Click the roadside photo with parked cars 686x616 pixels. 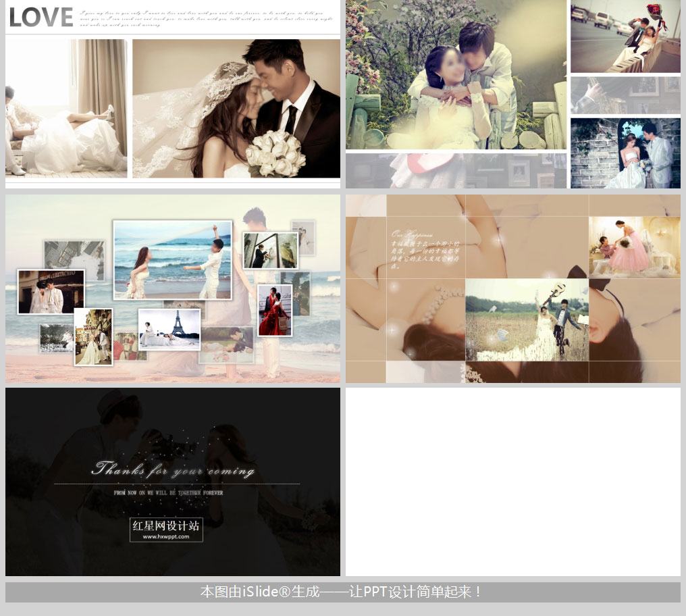(x=625, y=36)
